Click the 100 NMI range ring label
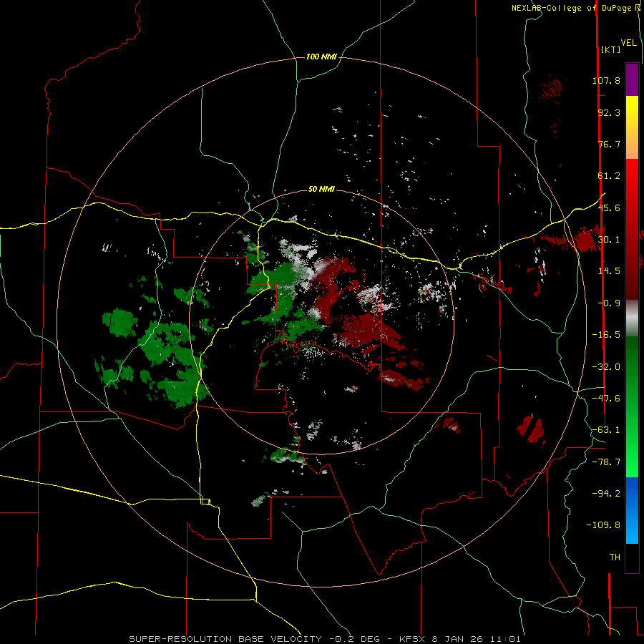Image resolution: width=644 pixels, height=644 pixels. (x=321, y=57)
